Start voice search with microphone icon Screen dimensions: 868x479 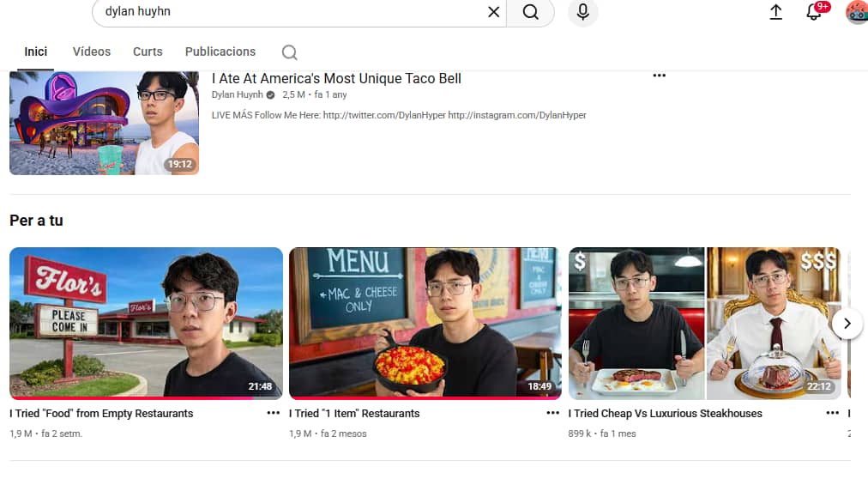click(583, 12)
